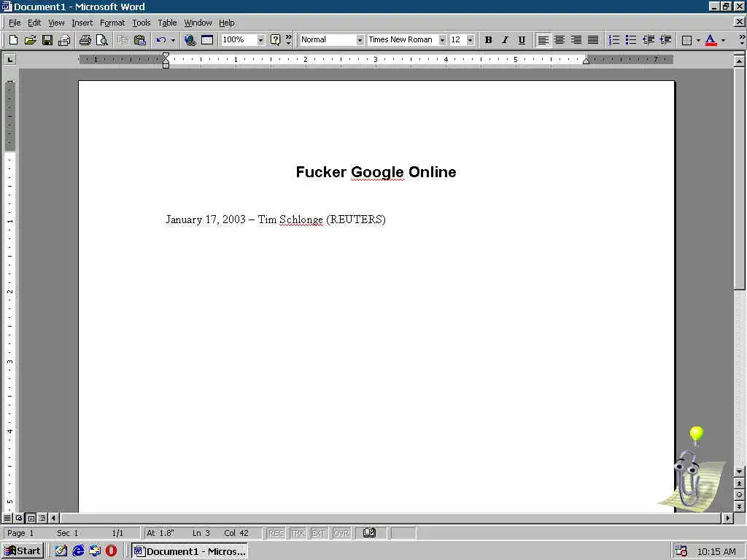Click the Paste clipboard icon
This screenshot has width=747, height=560.
click(139, 40)
